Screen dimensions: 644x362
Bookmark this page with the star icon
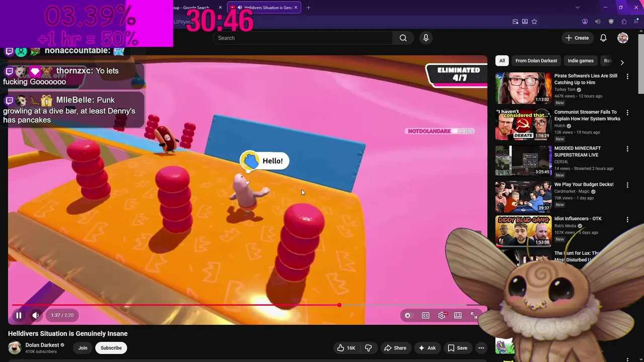(x=534, y=22)
